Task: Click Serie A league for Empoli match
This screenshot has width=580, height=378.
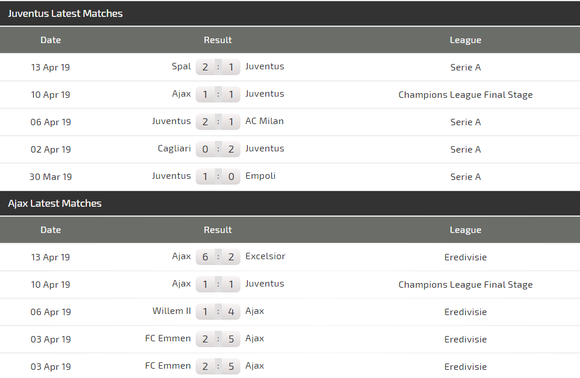Action: [465, 177]
